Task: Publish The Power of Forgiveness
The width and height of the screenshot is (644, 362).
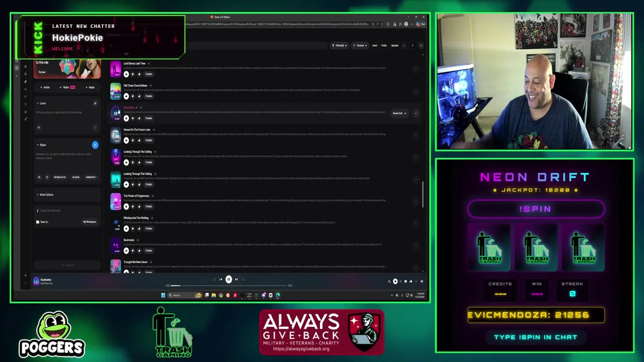Action: pyautogui.click(x=149, y=206)
